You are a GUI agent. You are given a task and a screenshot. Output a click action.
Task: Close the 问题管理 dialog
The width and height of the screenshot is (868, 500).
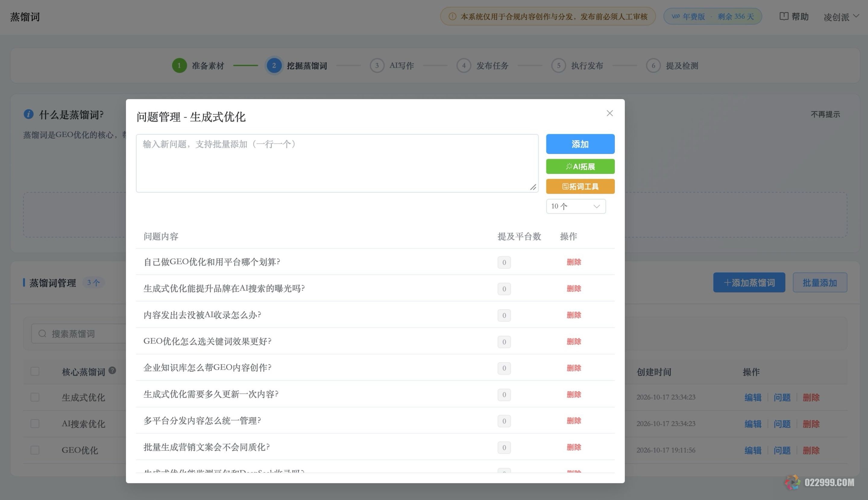[609, 113]
